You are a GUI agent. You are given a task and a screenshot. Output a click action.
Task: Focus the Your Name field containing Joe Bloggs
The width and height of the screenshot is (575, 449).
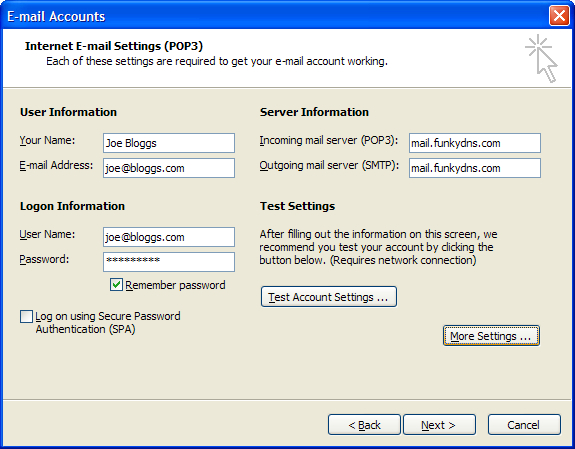(169, 143)
